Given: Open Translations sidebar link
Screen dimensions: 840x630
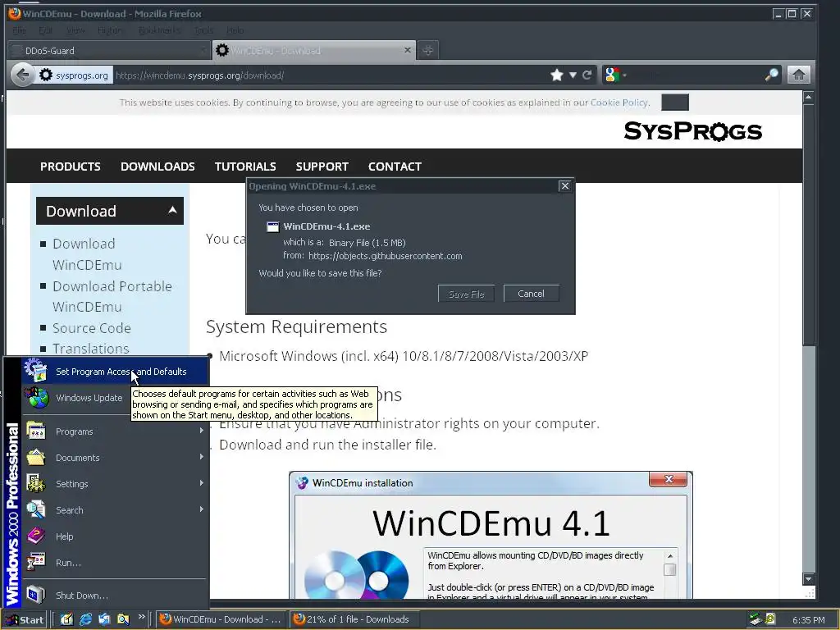Looking at the screenshot, I should (x=90, y=349).
